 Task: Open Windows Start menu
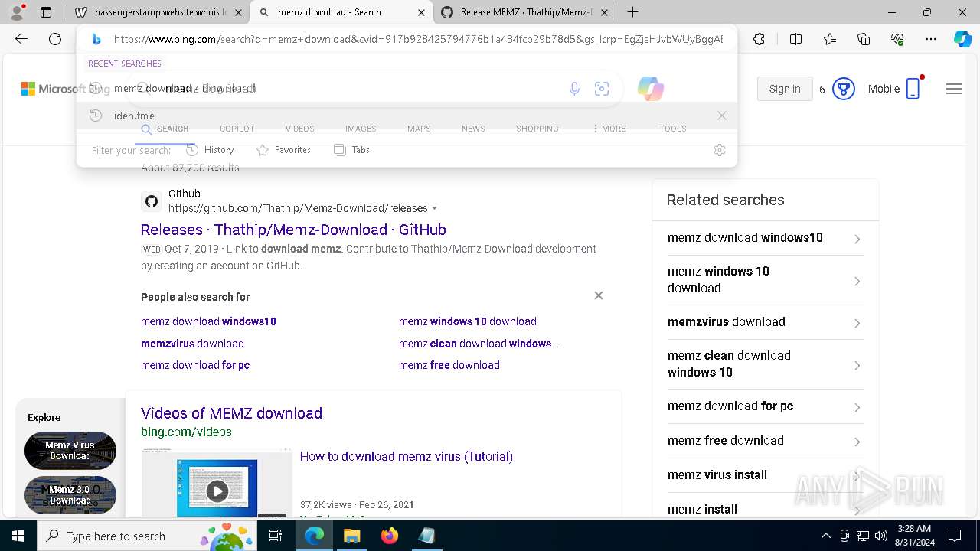[x=18, y=536]
